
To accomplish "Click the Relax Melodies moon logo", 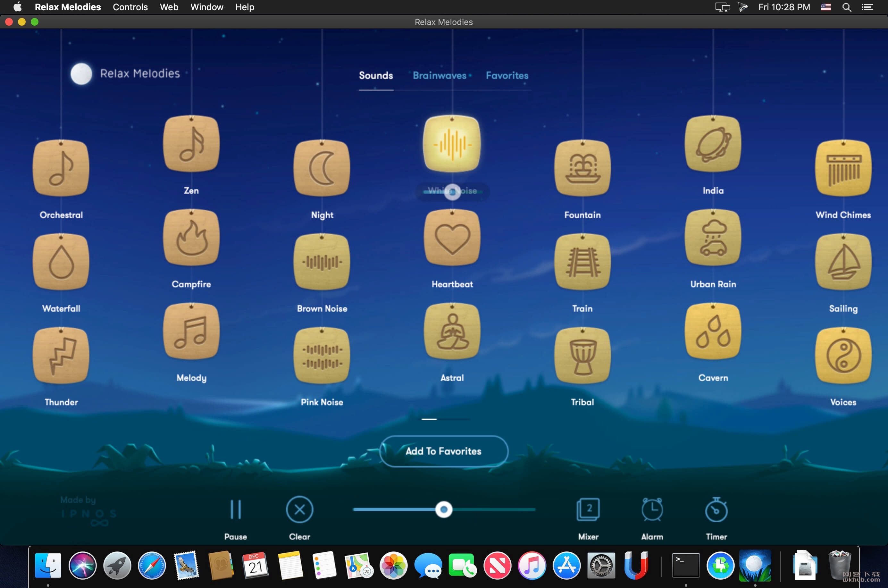I will pyautogui.click(x=81, y=73).
